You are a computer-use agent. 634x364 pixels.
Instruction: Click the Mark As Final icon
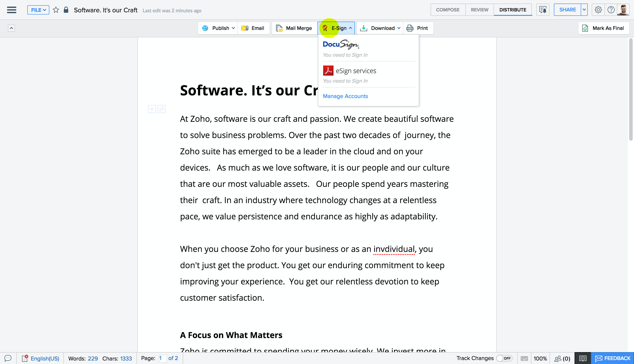click(585, 28)
